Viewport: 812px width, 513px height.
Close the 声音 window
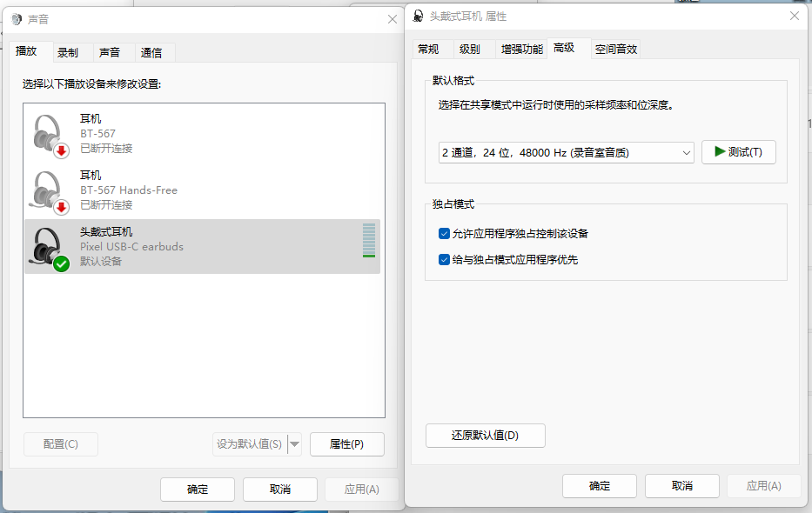(393, 20)
